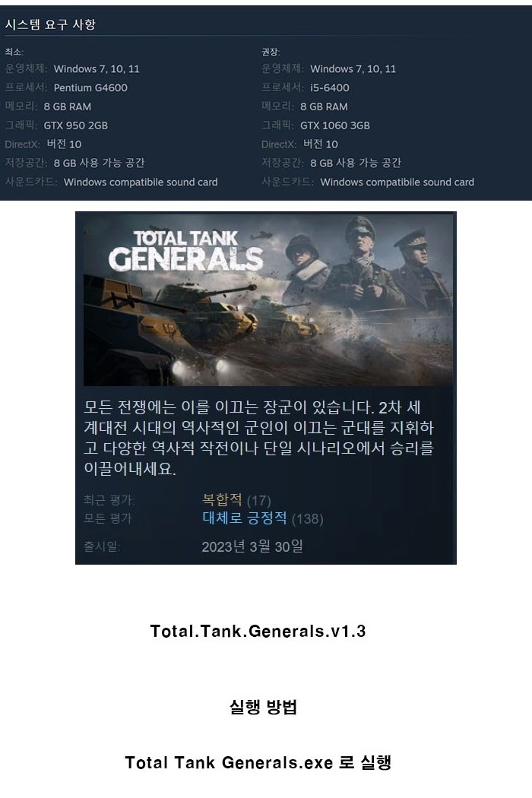The width and height of the screenshot is (532, 798).
Task: Select the Pentium G4600 processor text
Action: [90, 87]
